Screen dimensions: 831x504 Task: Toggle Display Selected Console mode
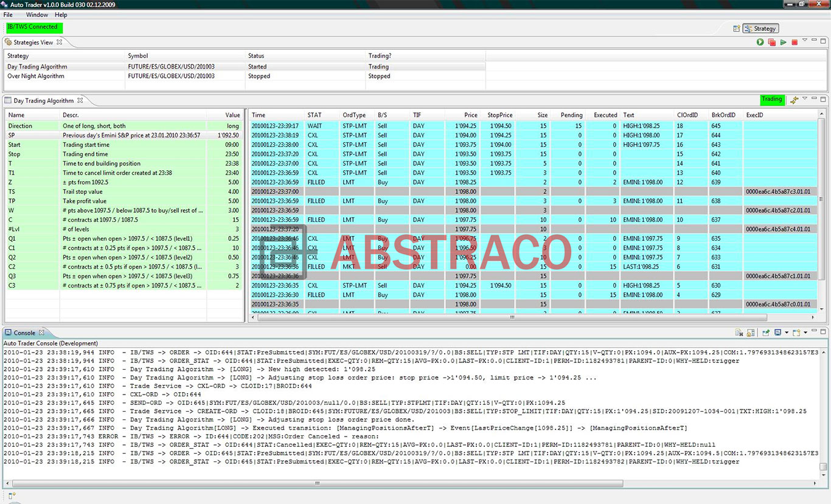(x=777, y=333)
